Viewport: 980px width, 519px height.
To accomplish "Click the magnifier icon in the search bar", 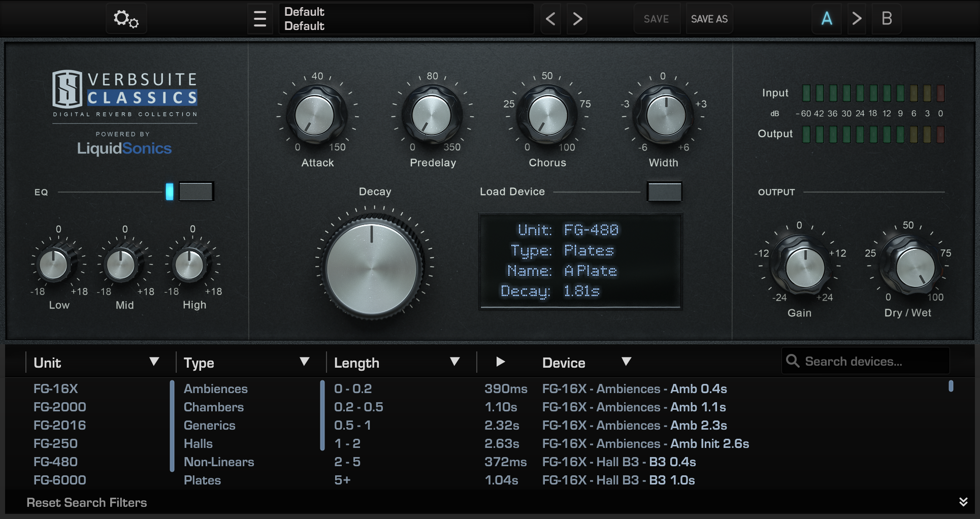I will click(793, 361).
